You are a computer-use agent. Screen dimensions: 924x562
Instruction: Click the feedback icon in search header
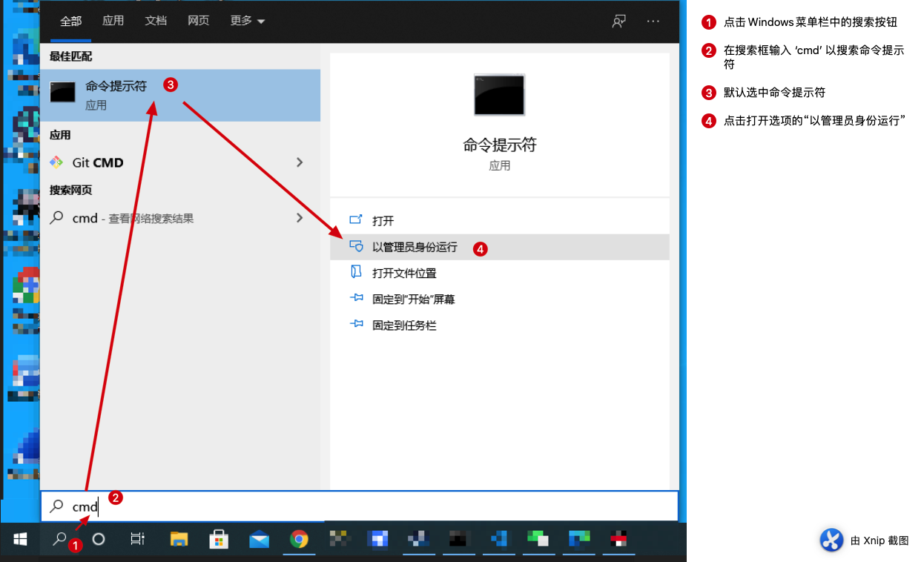point(618,22)
